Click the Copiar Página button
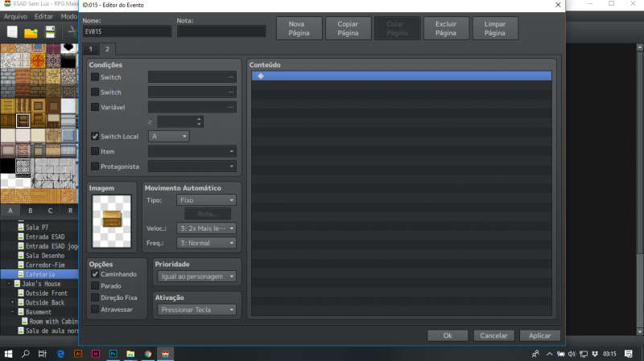This screenshot has width=644, height=361. [348, 28]
